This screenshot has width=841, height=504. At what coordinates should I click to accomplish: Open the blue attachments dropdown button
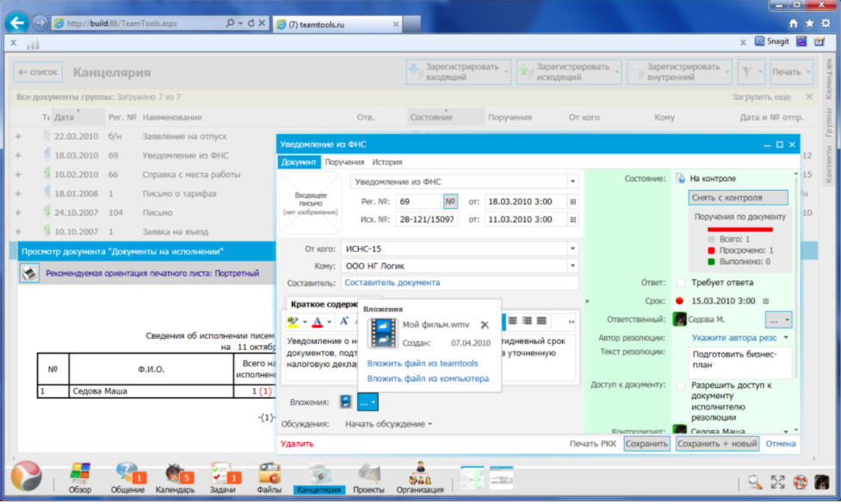click(368, 403)
